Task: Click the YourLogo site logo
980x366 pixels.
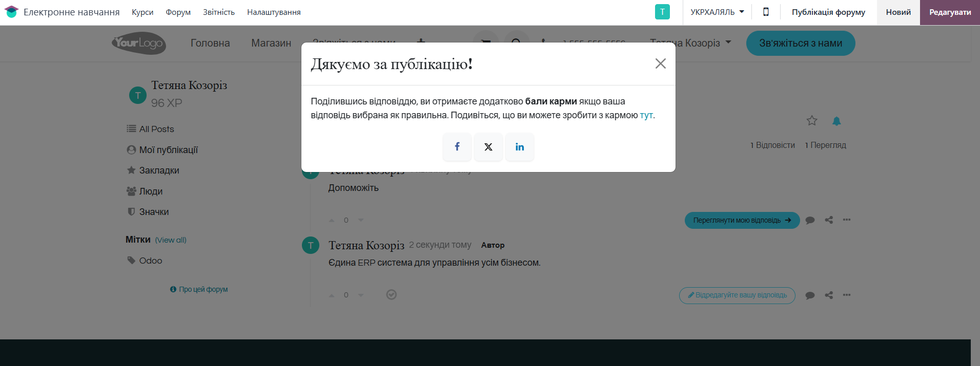Action: [x=139, y=43]
